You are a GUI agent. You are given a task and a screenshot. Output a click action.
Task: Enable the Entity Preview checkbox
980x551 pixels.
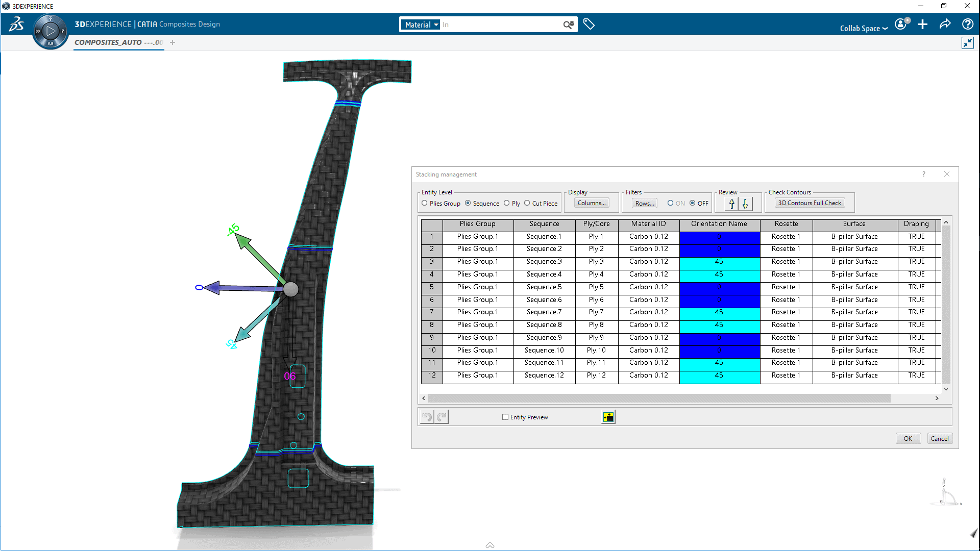(x=505, y=417)
